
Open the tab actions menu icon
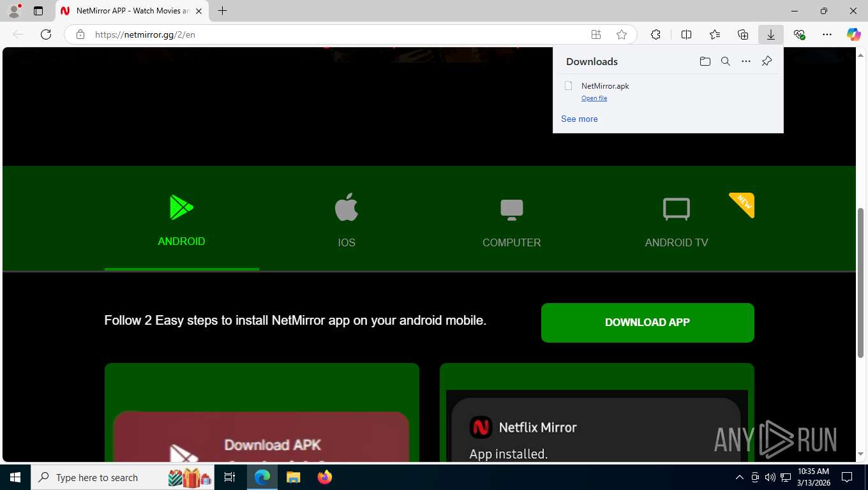pyautogui.click(x=38, y=11)
